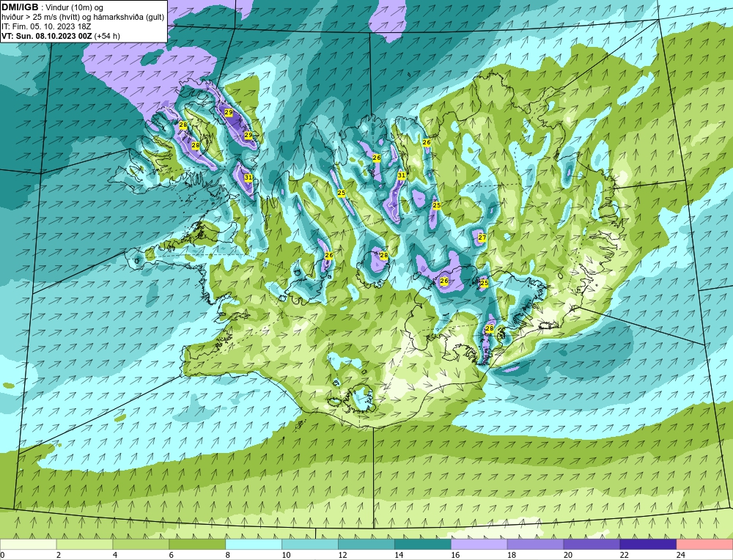Viewport: 733px width, 560px height.
Task: Click the legend scale number '4'
Action: (x=115, y=555)
